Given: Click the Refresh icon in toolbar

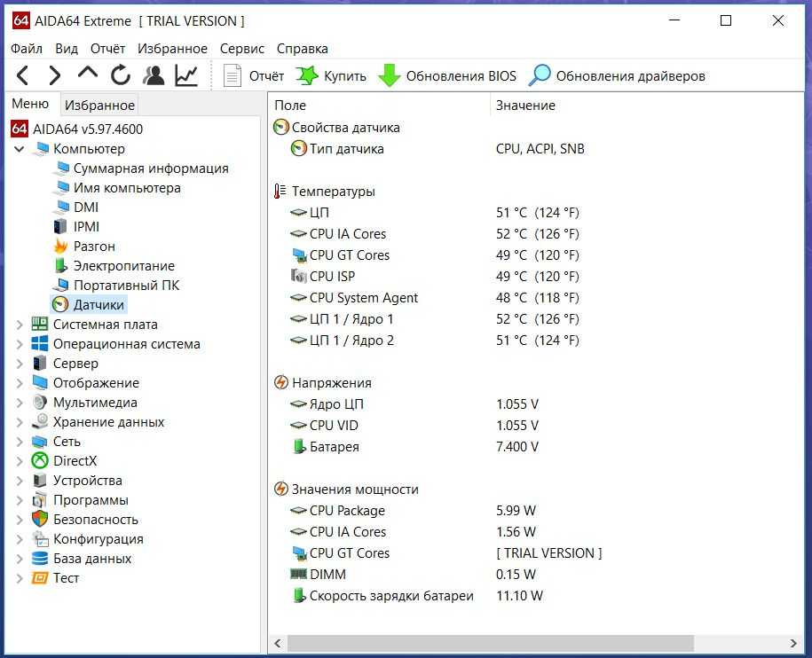Looking at the screenshot, I should point(121,75).
